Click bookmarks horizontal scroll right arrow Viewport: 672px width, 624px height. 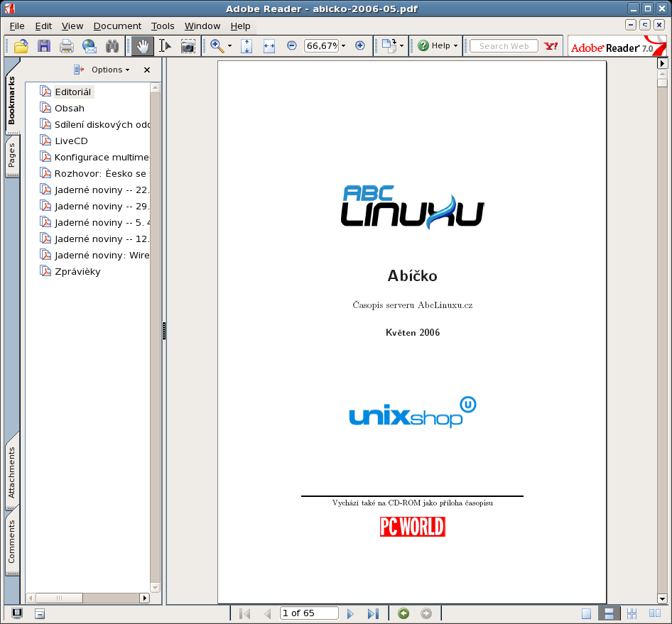(x=144, y=598)
